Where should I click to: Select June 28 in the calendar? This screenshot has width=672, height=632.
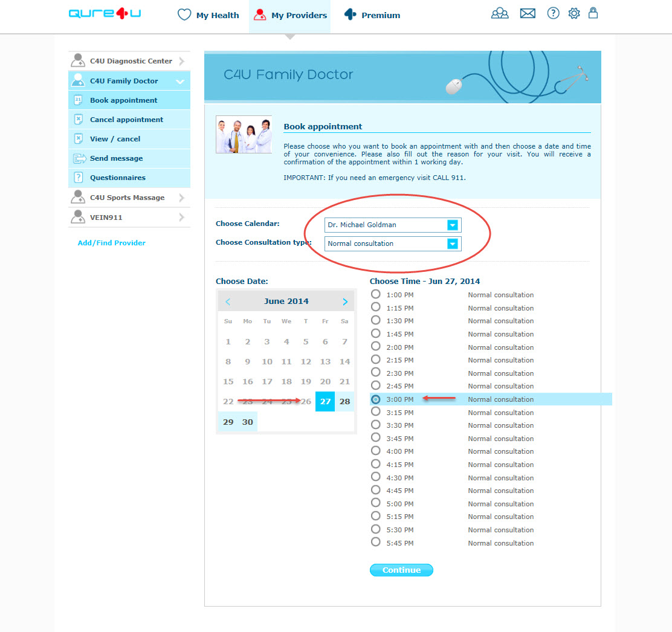coord(345,401)
